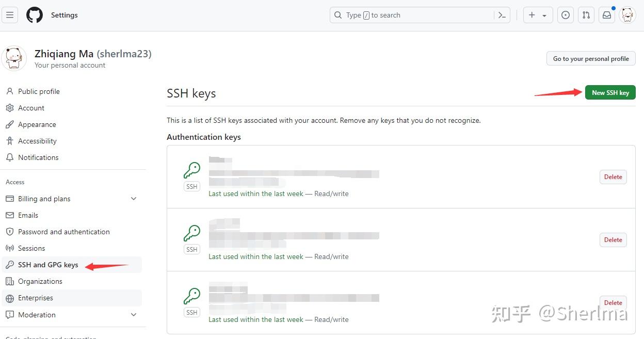644x339 pixels.
Task: Click the Authentication keys subheading
Action: pos(204,137)
